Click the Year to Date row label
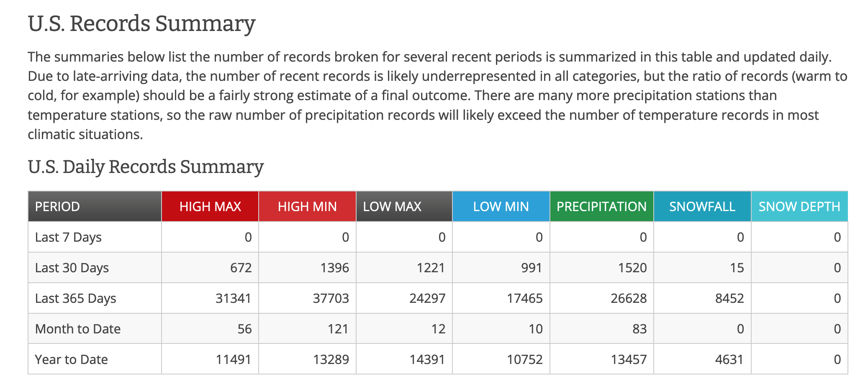Screen dimensions: 868x382 click(72, 359)
